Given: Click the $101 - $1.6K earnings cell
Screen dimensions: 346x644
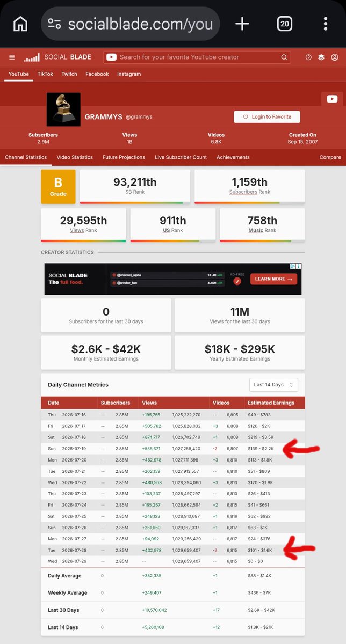Looking at the screenshot, I should point(260,550).
